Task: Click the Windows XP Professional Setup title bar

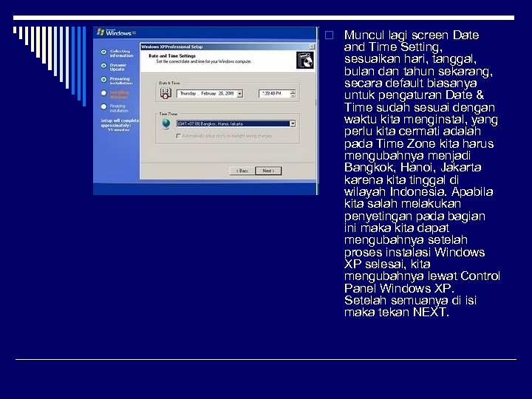Action: click(228, 47)
